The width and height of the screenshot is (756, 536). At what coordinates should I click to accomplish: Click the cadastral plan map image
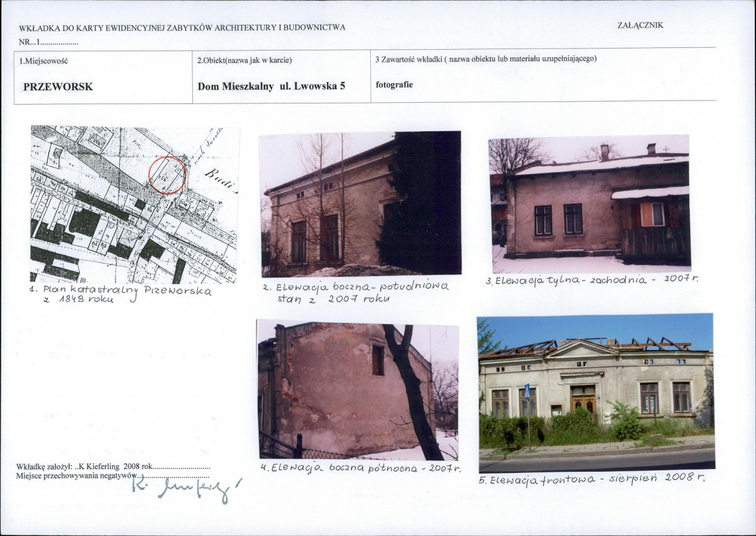tap(135, 204)
